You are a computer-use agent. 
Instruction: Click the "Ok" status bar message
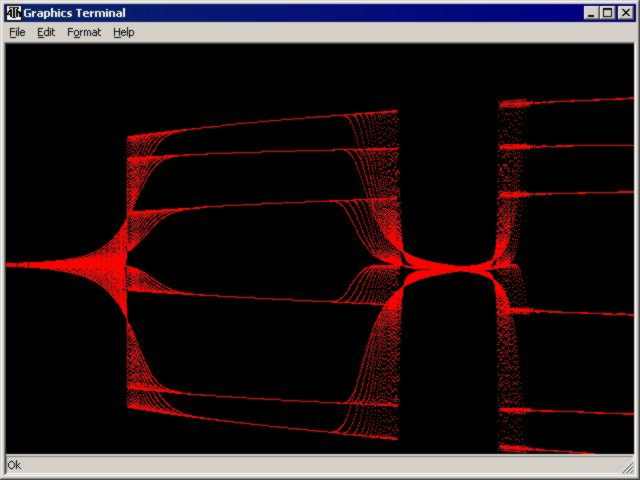click(x=14, y=465)
